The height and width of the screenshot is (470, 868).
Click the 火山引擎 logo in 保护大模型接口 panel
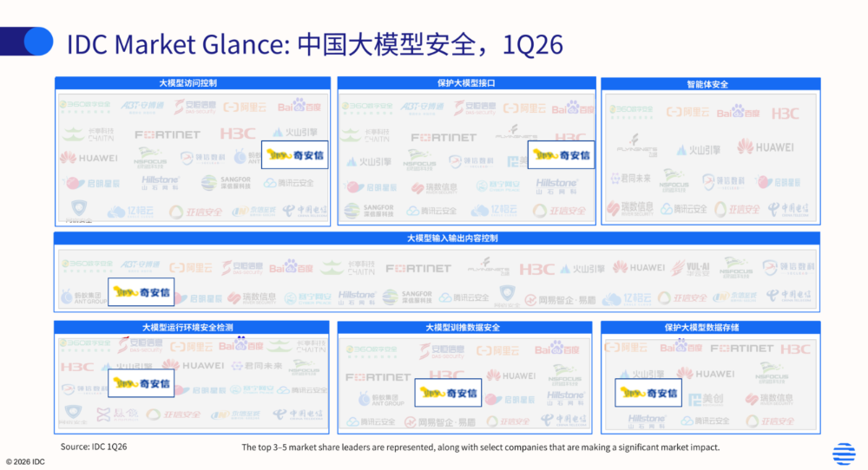click(369, 161)
